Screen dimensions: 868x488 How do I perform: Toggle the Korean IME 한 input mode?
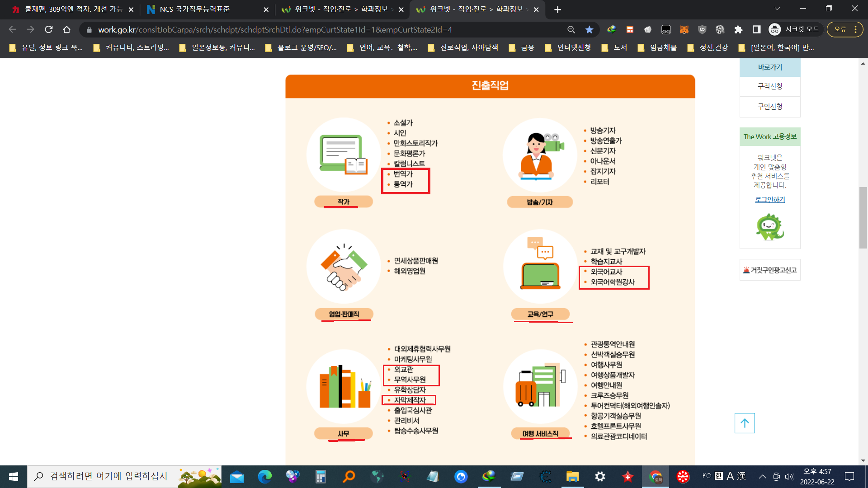pyautogui.click(x=719, y=476)
